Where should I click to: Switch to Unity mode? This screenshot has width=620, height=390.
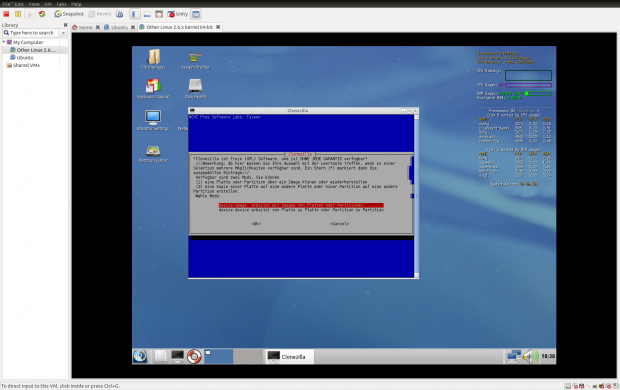[178, 14]
